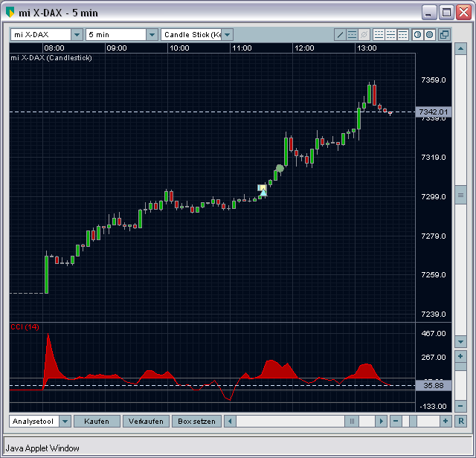Image resolution: width=476 pixels, height=458 pixels.
Task: Choose the middle-solid line style icon
Action: tap(391, 35)
